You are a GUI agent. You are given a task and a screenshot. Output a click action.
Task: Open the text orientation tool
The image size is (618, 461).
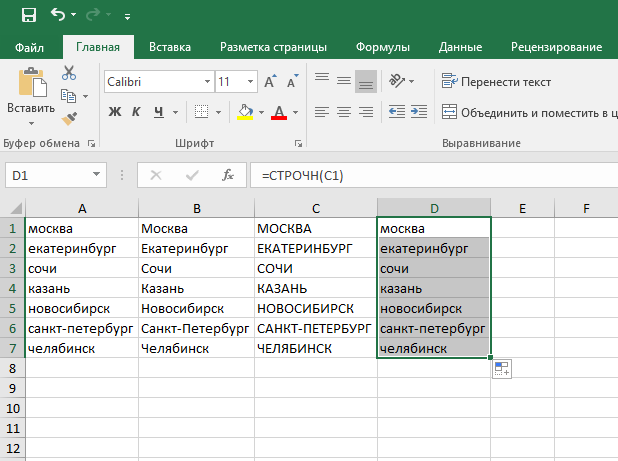click(397, 81)
